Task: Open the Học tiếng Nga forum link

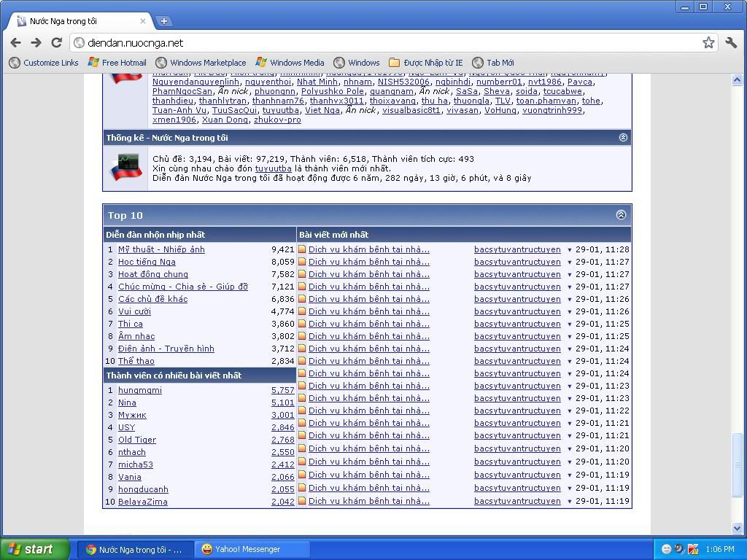Action: pyautogui.click(x=147, y=262)
